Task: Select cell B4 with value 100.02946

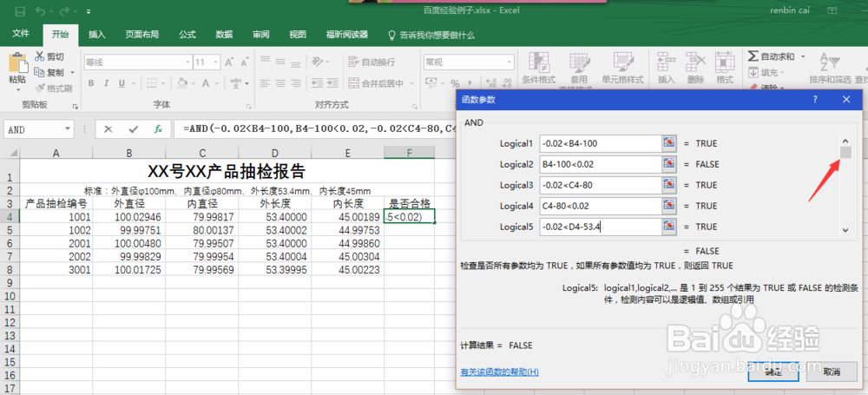Action: tap(129, 217)
